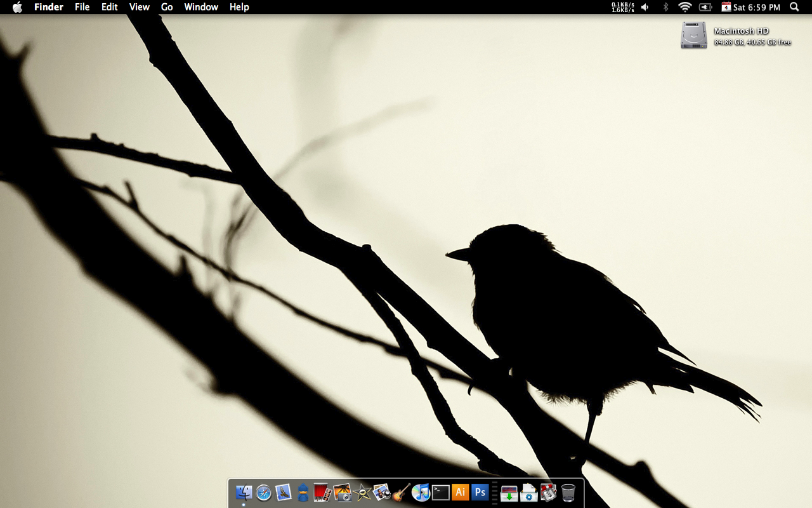This screenshot has height=508, width=812.
Task: Open Mail stamp icon in Dock
Action: [284, 492]
